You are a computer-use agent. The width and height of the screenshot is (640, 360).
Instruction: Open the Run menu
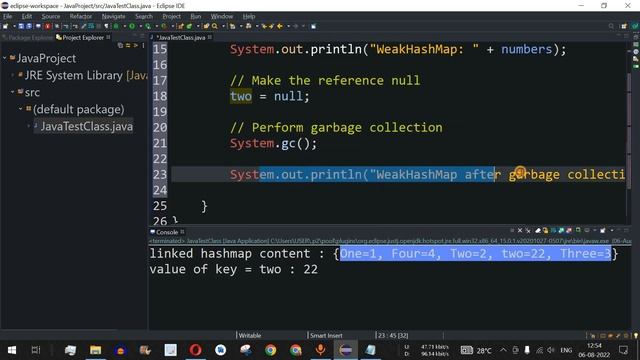tap(196, 16)
